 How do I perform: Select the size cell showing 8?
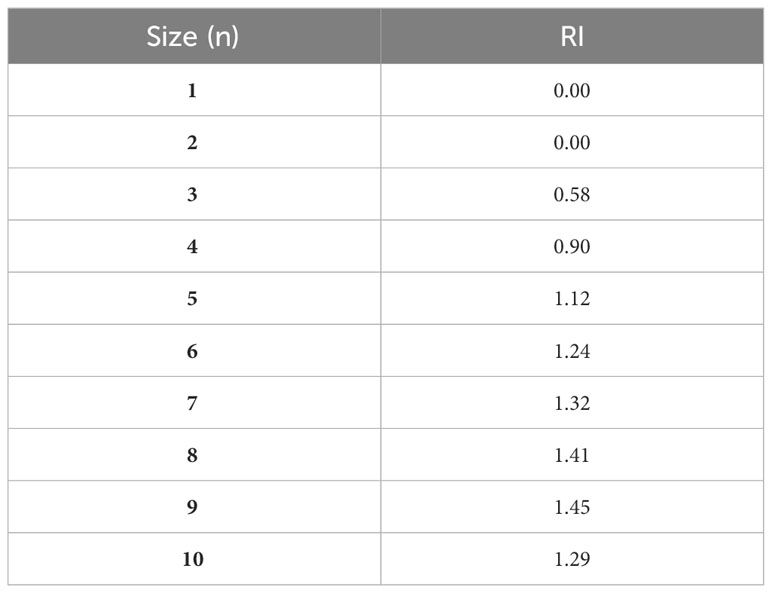tap(192, 455)
